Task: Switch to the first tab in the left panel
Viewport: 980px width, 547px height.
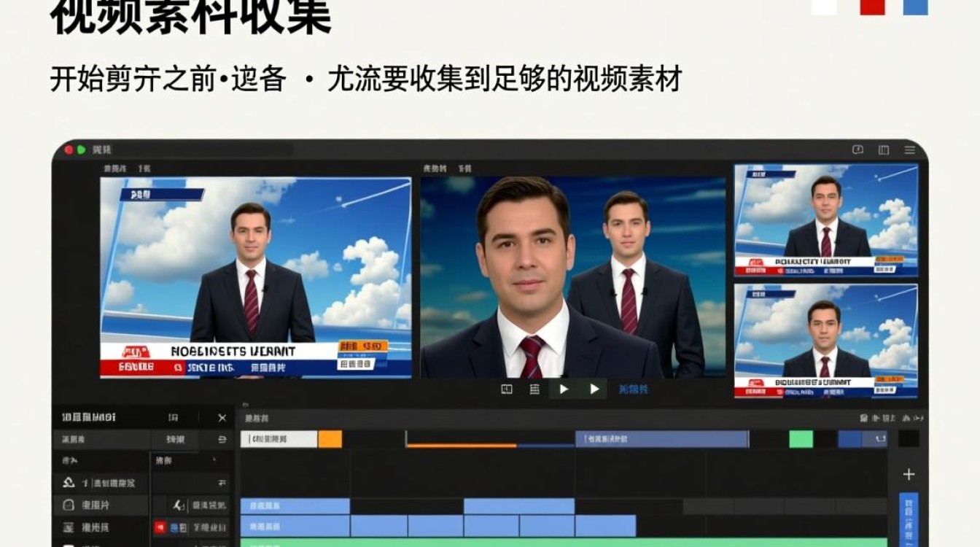Action: tap(102, 439)
